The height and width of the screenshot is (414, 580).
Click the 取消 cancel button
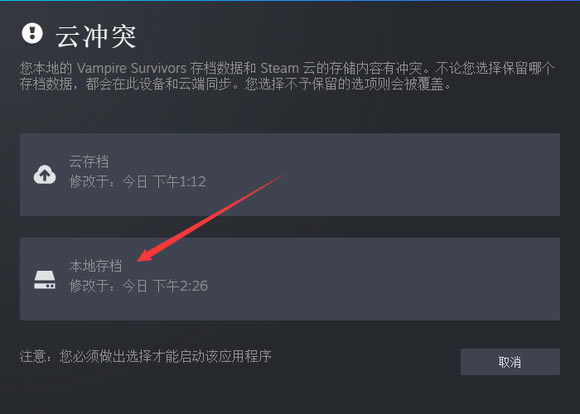(x=510, y=361)
